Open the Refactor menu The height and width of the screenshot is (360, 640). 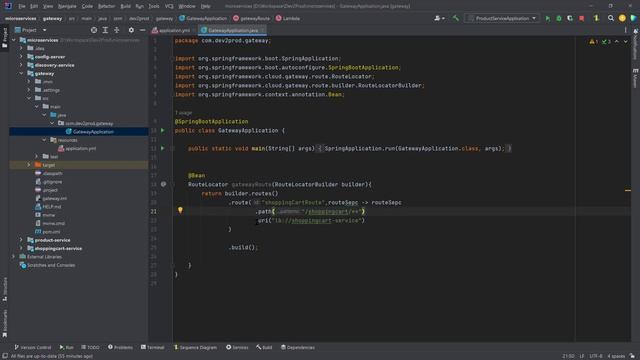click(x=106, y=6)
